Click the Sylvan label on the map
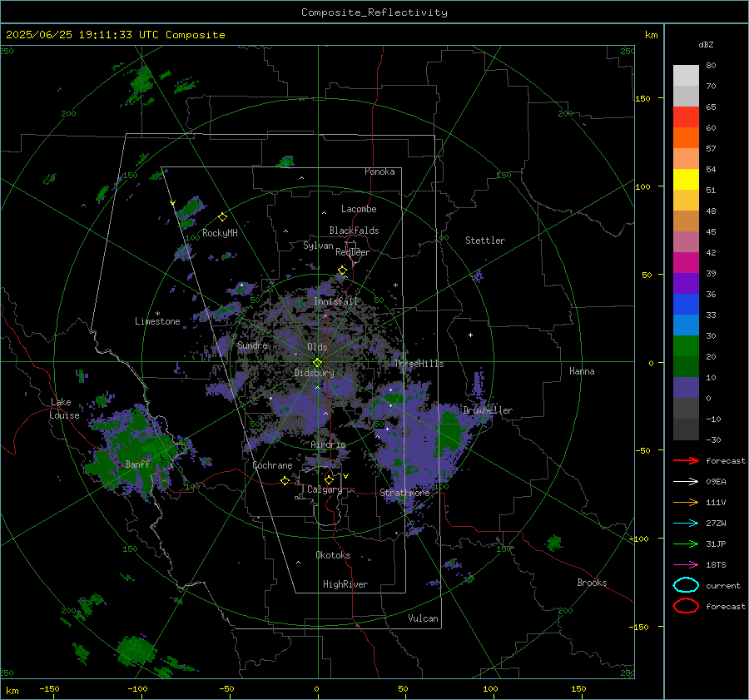Screen dimensions: 749x700 [318, 246]
